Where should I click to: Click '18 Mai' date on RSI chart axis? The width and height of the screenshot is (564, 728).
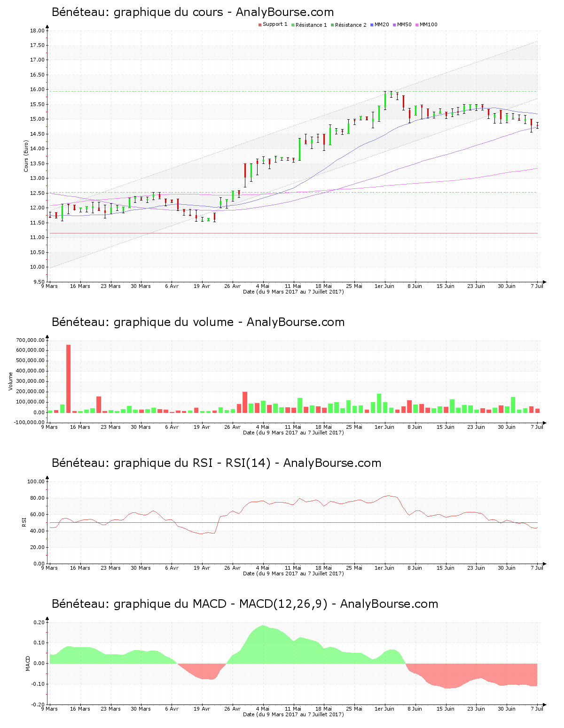[323, 568]
